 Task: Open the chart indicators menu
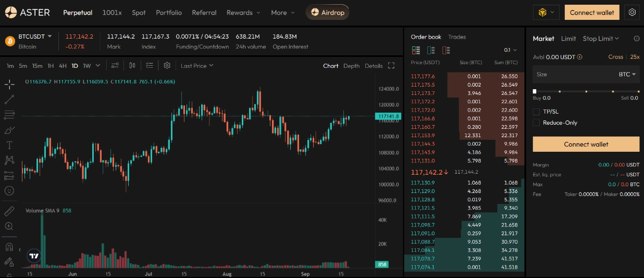(x=115, y=66)
